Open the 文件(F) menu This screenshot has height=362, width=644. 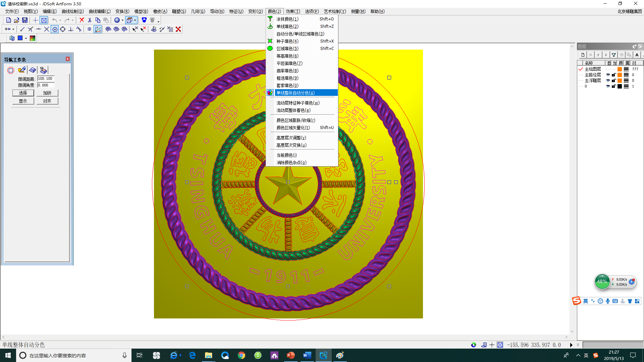click(12, 11)
